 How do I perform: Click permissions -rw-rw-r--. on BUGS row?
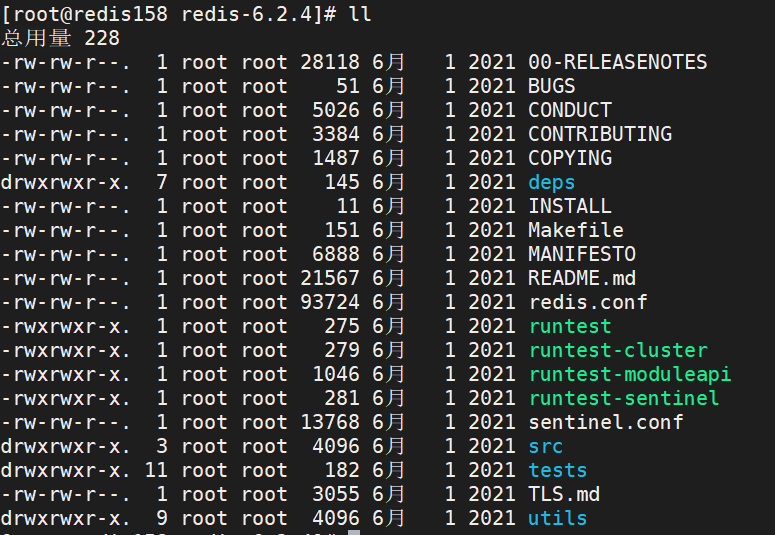coord(66,86)
